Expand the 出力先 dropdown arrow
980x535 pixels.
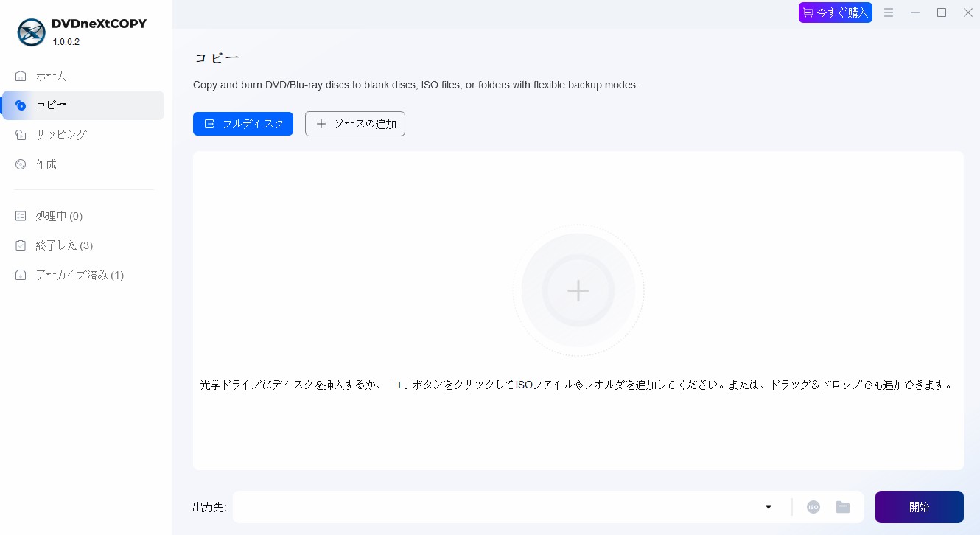point(769,507)
